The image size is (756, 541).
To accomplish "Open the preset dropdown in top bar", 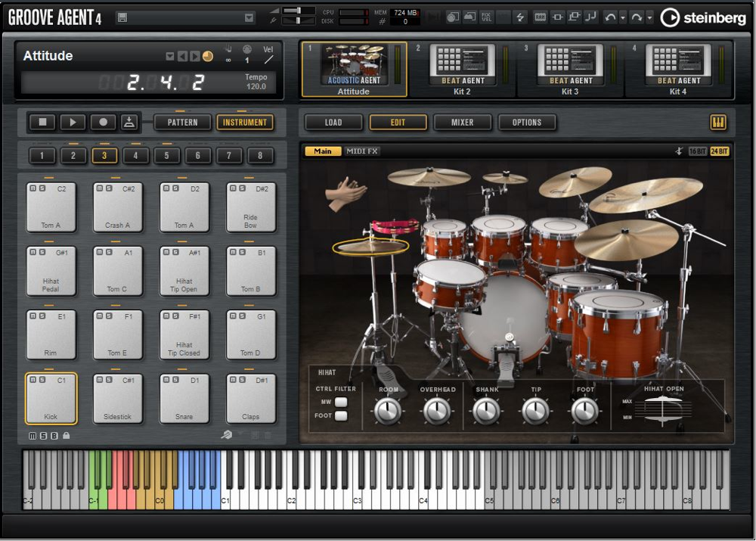I will coord(249,17).
